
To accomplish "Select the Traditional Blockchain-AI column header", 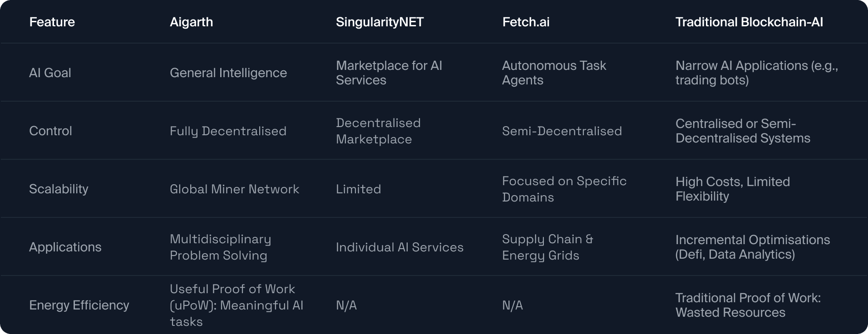I will (749, 22).
